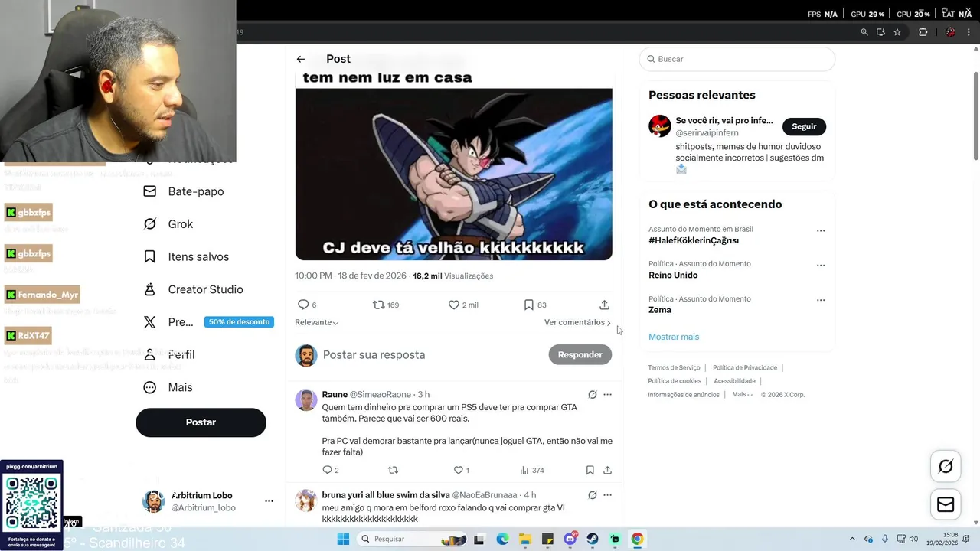
Task: Repost Raune's comment
Action: coord(393,470)
